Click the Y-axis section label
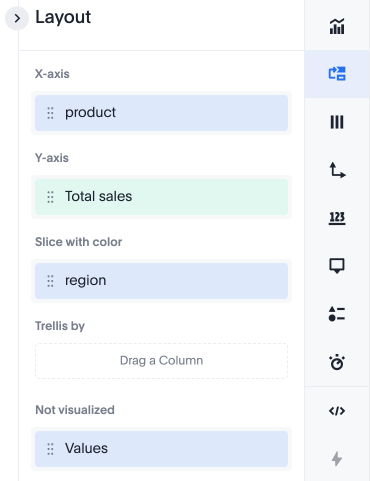This screenshot has width=370, height=481. coord(52,158)
